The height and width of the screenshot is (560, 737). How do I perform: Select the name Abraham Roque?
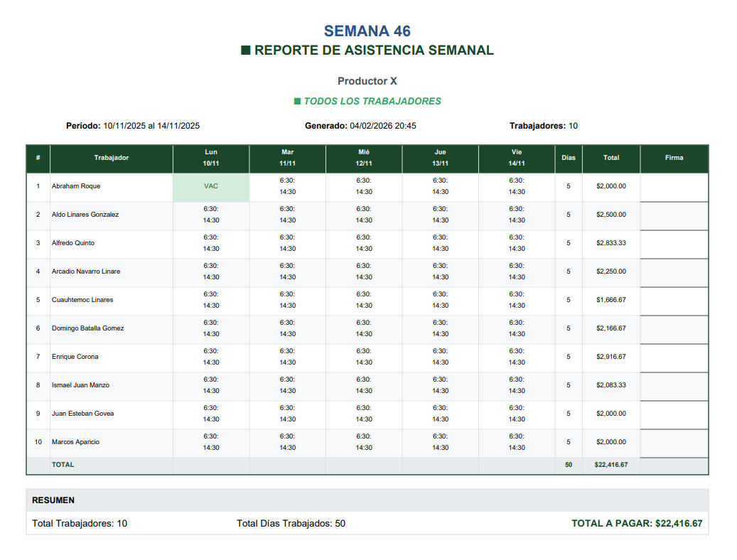coord(76,186)
